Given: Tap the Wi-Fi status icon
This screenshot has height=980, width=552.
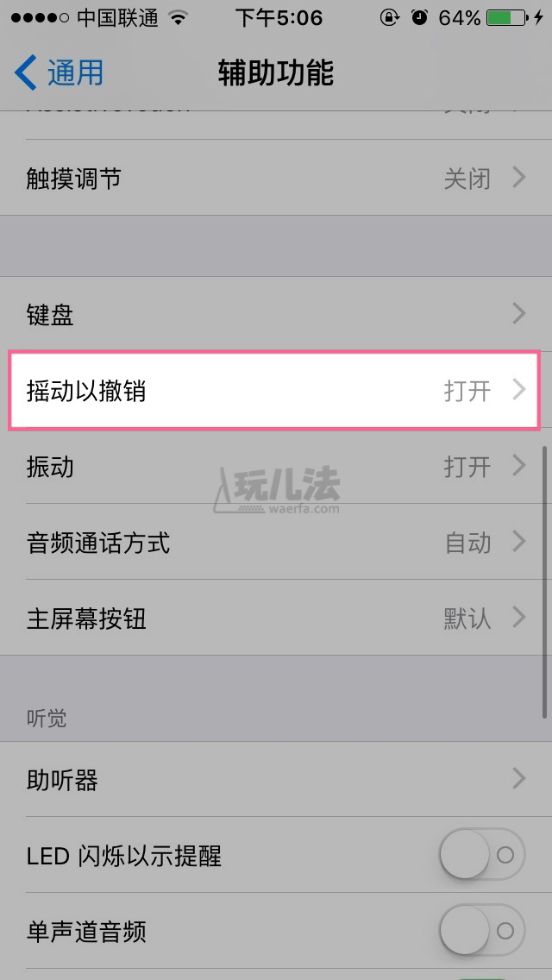Looking at the screenshot, I should [x=179, y=17].
